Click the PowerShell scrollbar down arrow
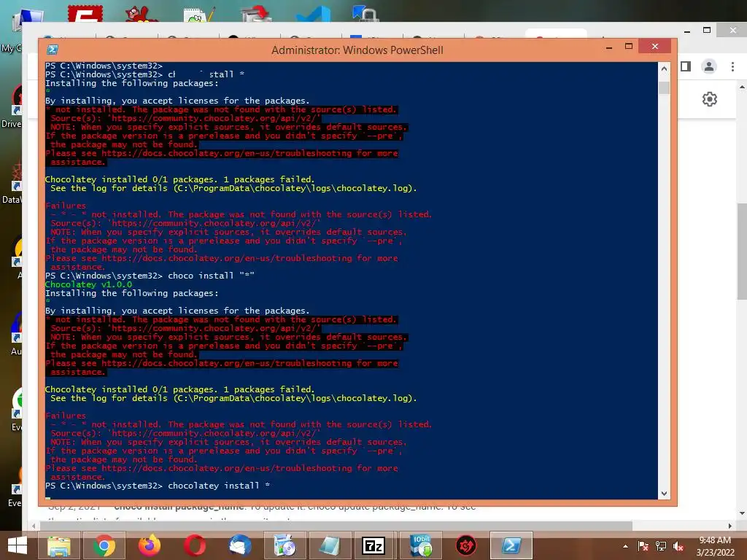The height and width of the screenshot is (560, 747). tap(664, 494)
